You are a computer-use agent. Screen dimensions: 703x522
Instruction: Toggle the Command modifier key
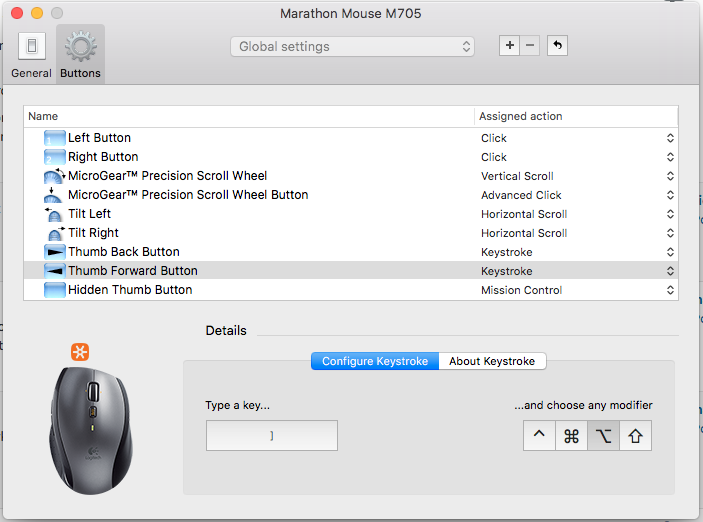pyautogui.click(x=571, y=435)
